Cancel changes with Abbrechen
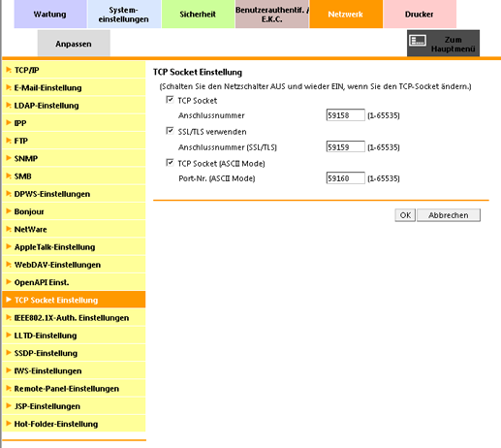This screenshot has height=448, width=501. click(449, 215)
